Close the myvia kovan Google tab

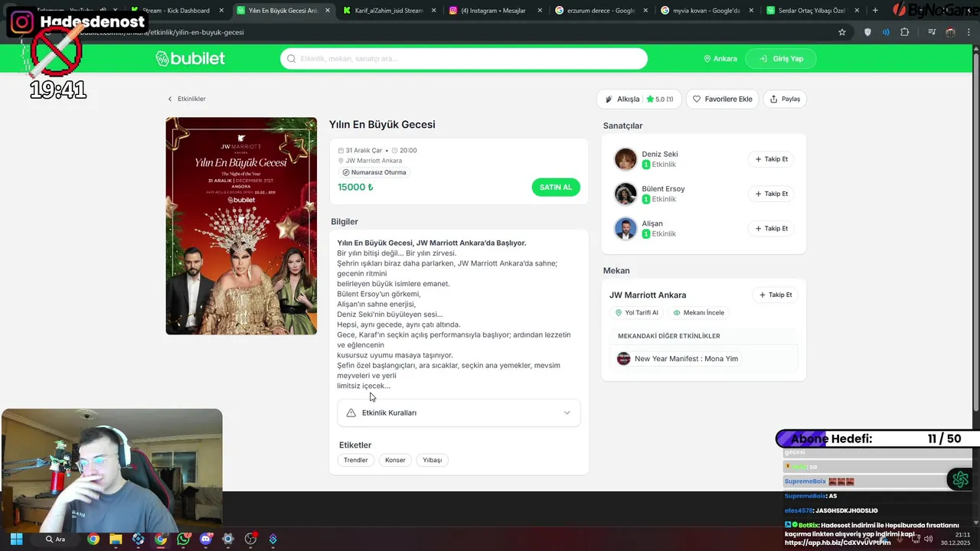(x=750, y=11)
